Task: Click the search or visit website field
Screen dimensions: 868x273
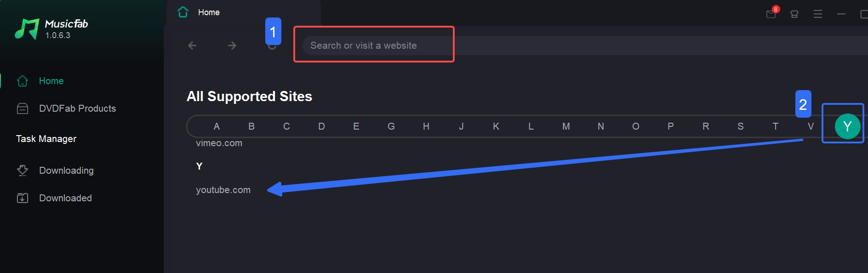Action: point(373,45)
